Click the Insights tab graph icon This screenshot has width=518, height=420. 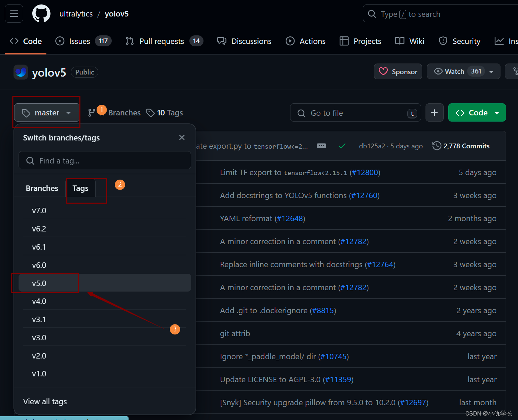(x=499, y=41)
